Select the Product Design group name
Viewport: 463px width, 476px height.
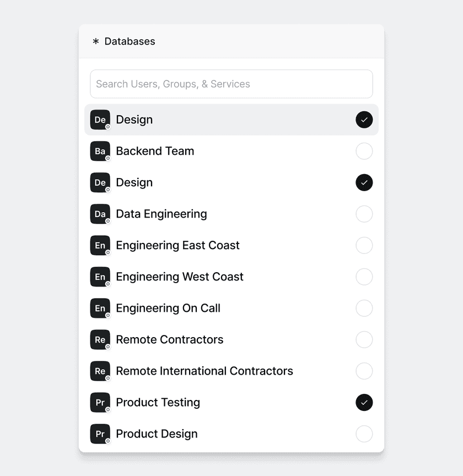(x=157, y=434)
